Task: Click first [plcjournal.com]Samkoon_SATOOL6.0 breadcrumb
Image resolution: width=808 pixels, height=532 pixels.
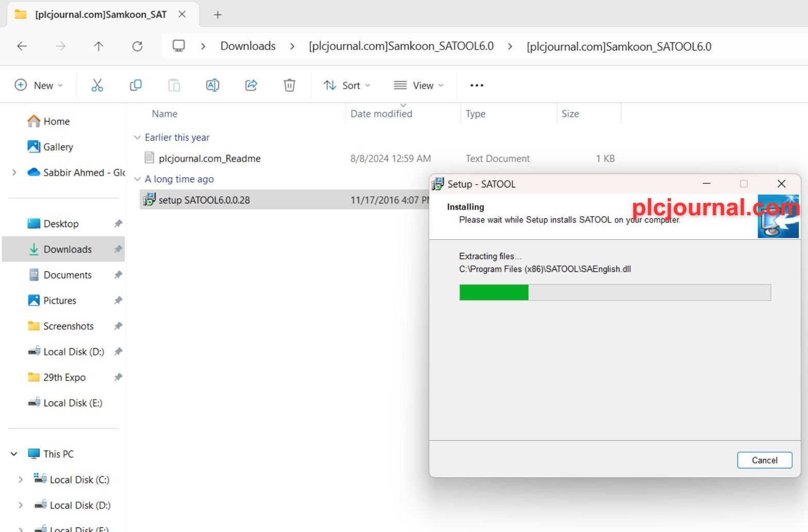Action: [401, 46]
